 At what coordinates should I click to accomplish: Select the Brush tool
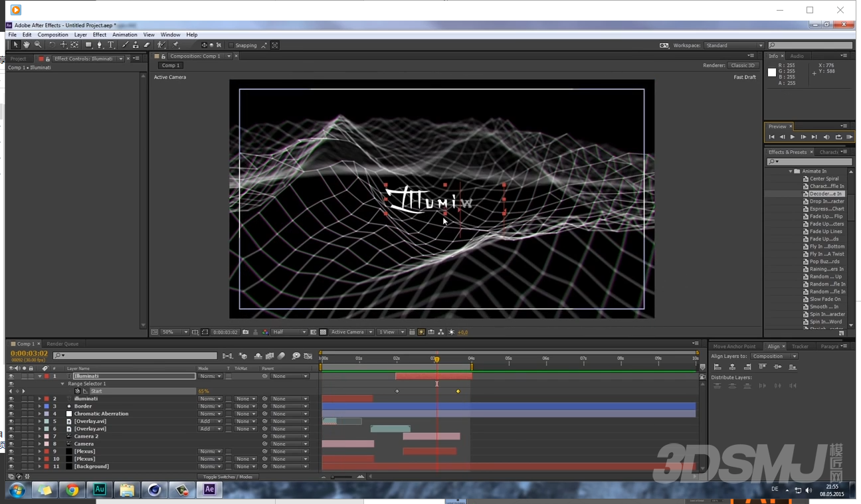point(125,45)
